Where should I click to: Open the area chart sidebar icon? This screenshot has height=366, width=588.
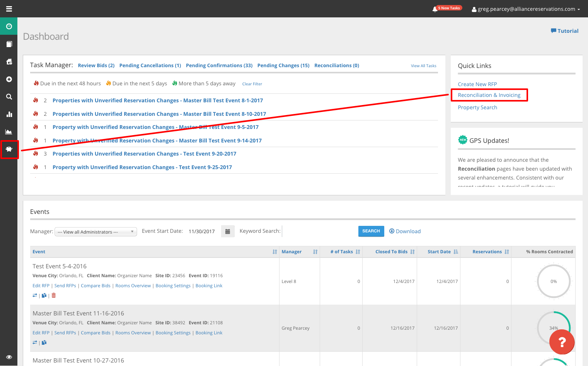[9, 132]
